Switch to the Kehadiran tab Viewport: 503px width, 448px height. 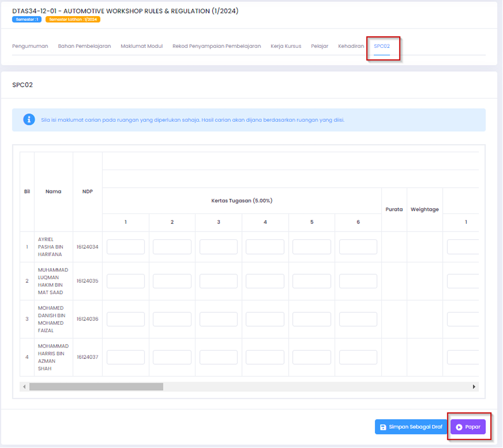[351, 46]
